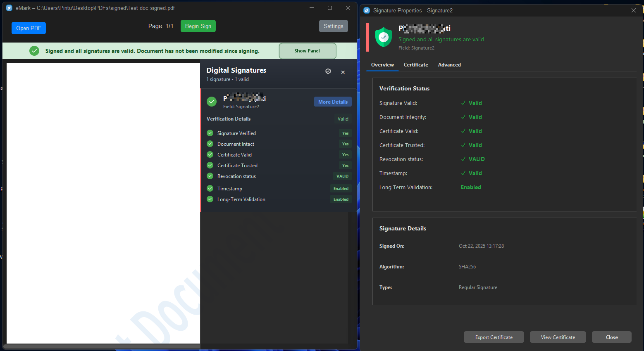
Task: Click the eMark app icon in the main title bar
Action: pos(9,7)
